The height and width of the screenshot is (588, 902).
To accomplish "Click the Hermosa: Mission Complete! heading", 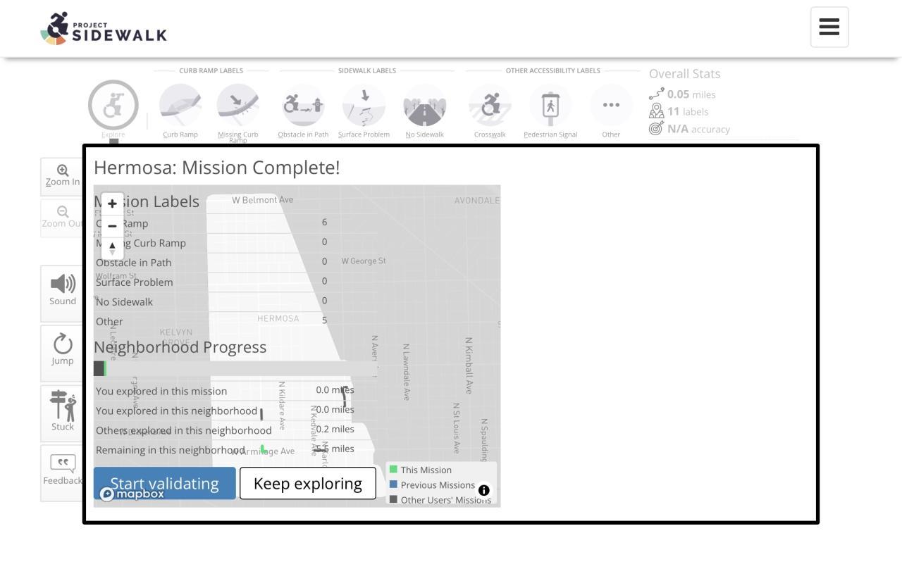I will pyautogui.click(x=217, y=168).
